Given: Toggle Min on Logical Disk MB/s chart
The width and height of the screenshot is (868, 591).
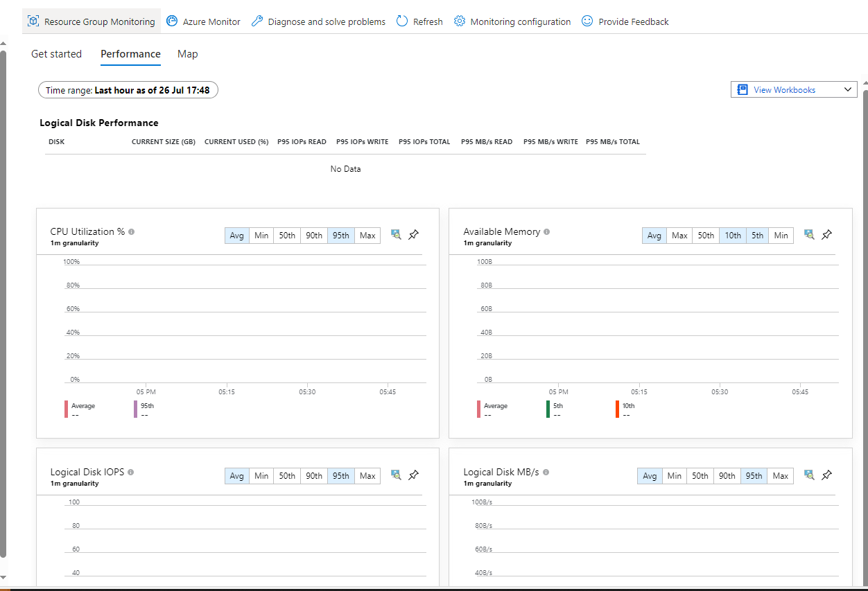Looking at the screenshot, I should tap(674, 476).
